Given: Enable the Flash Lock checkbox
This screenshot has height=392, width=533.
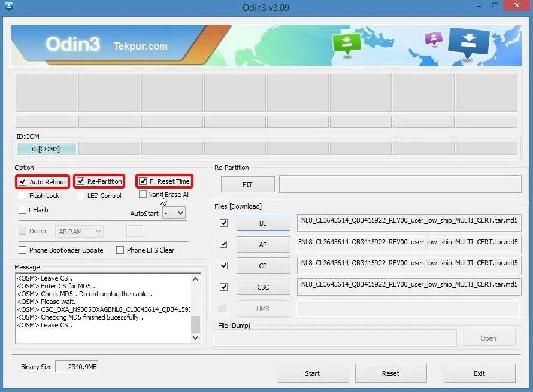Looking at the screenshot, I should coord(22,195).
